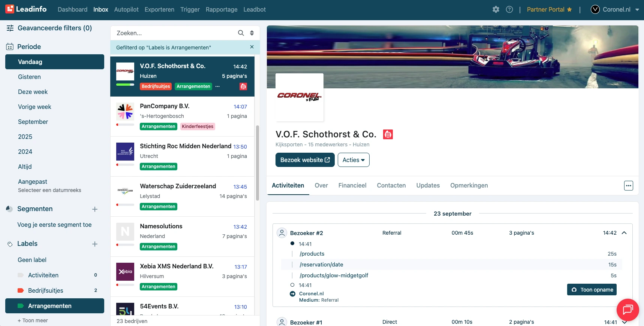Open Exporteren menu item
Screen dimensions: 644x326
(159, 9)
